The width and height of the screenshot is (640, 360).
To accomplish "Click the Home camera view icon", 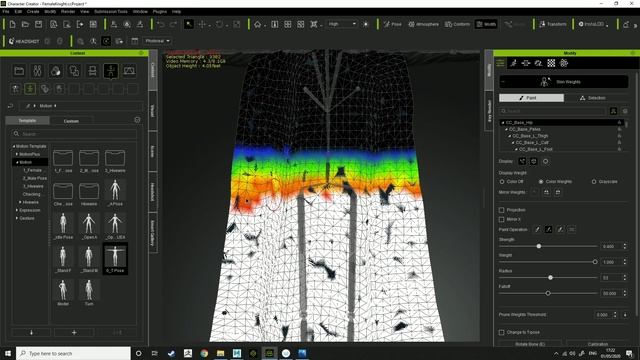I will coord(258,24).
